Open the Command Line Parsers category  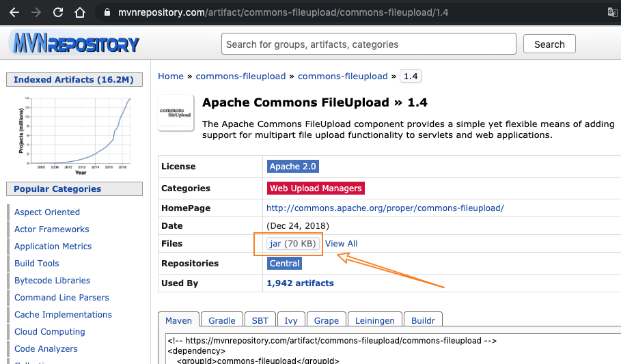(61, 298)
